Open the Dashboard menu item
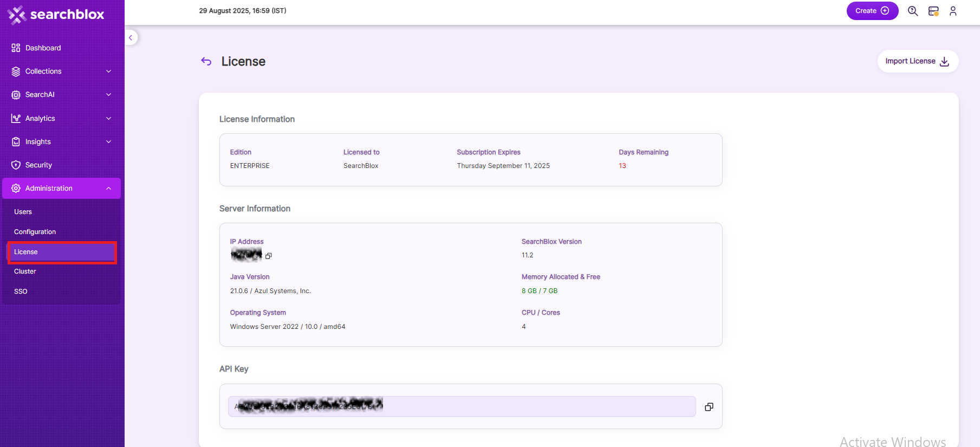This screenshot has height=447, width=980. click(x=61, y=48)
